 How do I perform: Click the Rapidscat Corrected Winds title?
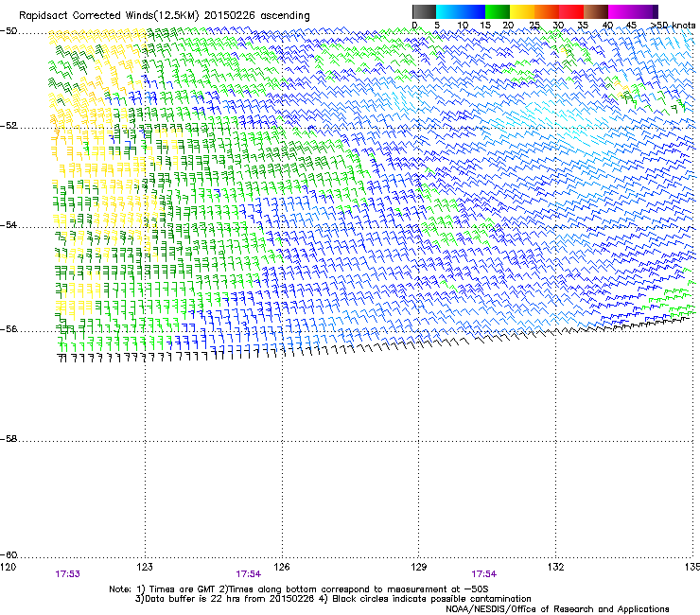pos(165,16)
